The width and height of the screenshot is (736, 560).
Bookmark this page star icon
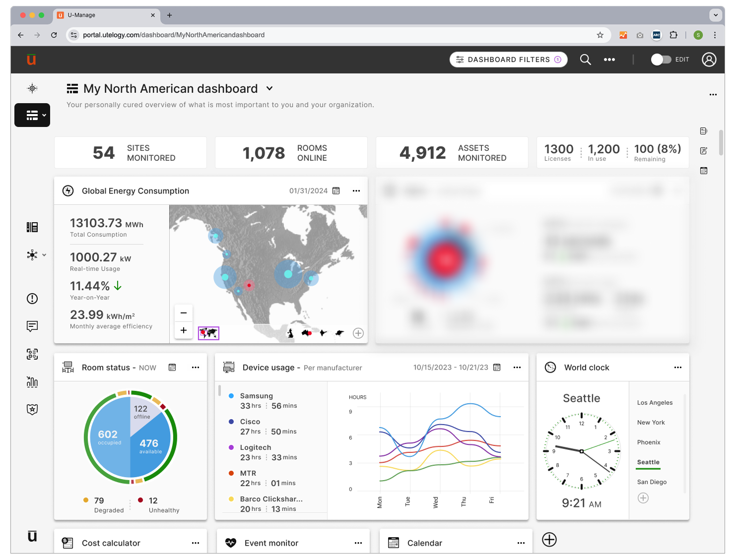point(600,35)
